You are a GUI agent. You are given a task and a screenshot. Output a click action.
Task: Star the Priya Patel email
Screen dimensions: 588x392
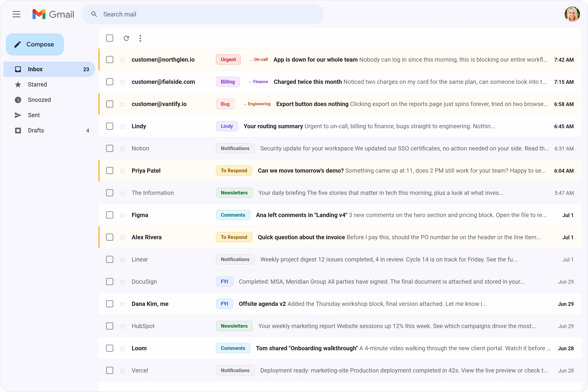coord(122,171)
